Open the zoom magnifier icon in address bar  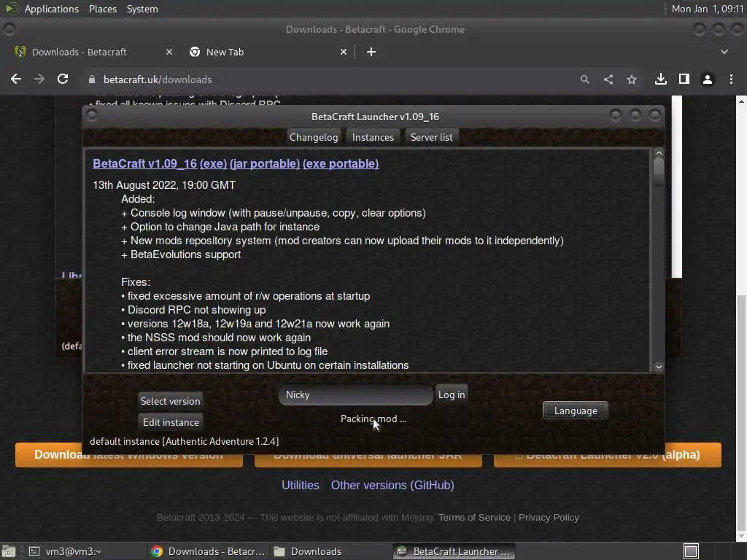(584, 79)
